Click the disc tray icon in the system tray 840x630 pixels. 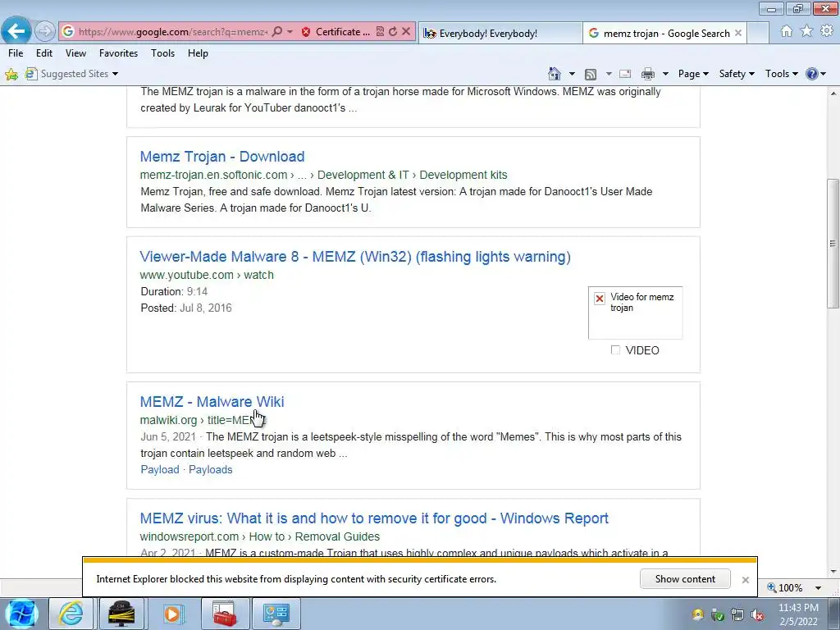pos(697,615)
